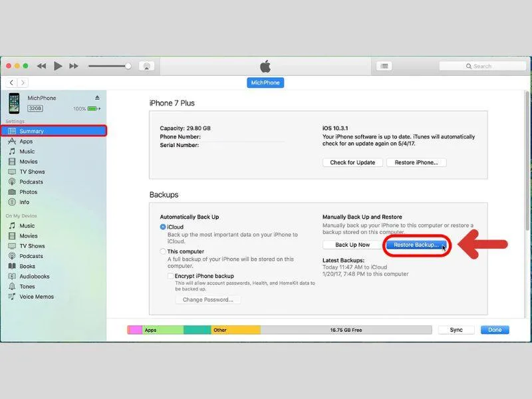The image size is (532, 399).
Task: Click the pink storage bar segment
Action: click(x=136, y=330)
